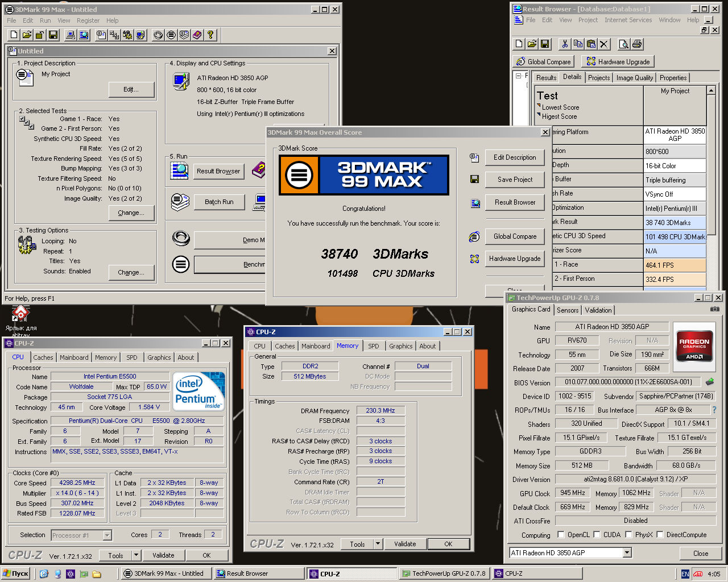Open Internet Services menu in Result Browser
The width and height of the screenshot is (728, 582).
[628, 20]
